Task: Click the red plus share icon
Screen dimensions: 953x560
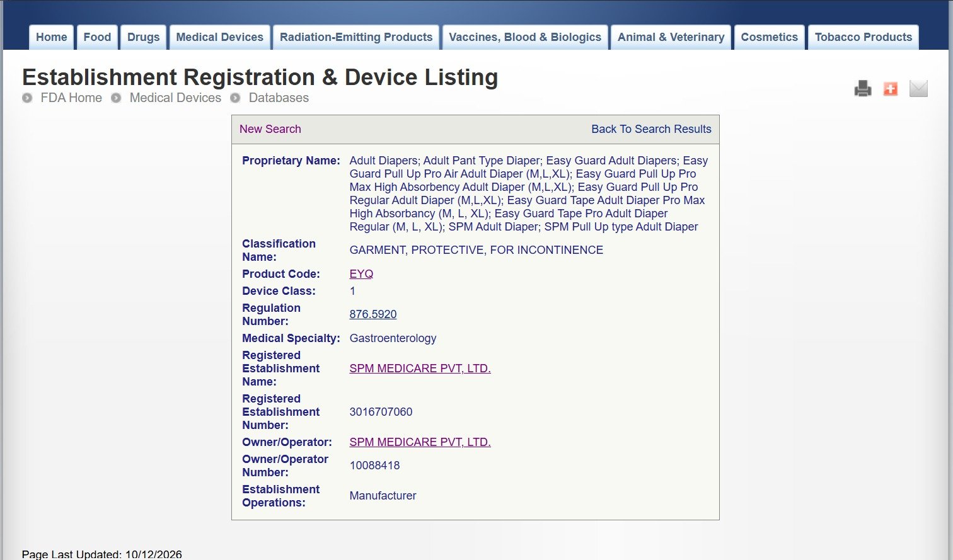Action: 890,89
